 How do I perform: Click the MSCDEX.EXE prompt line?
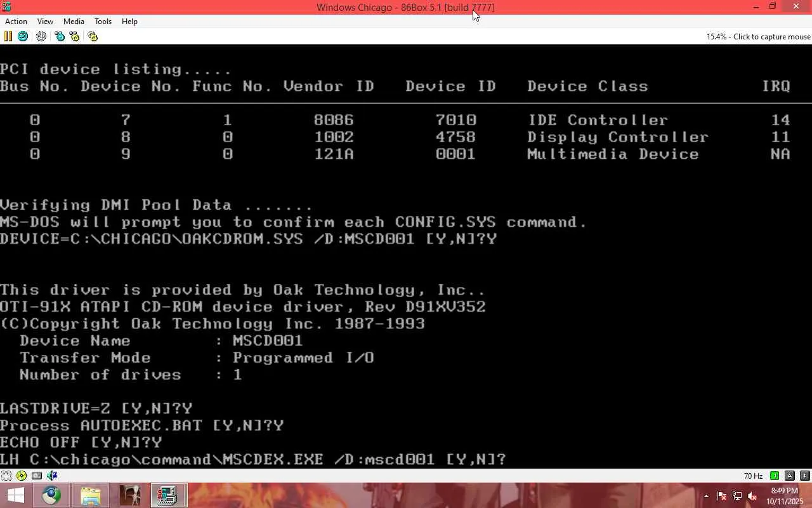click(x=253, y=459)
